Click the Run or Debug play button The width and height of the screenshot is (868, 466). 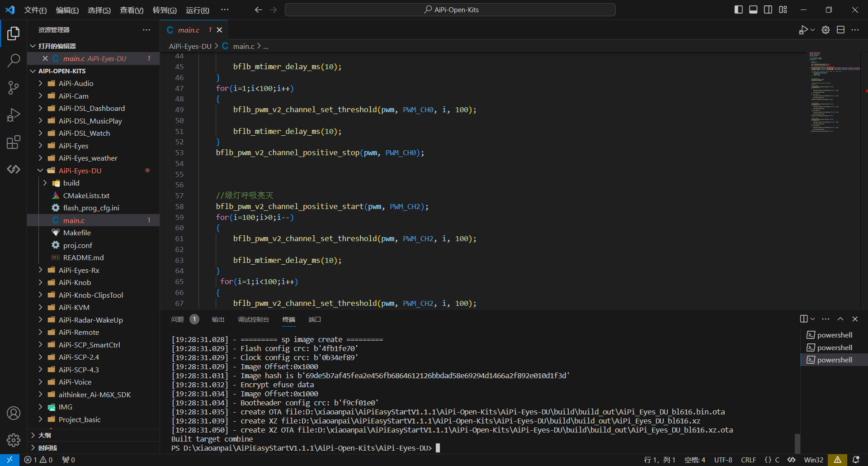click(803, 30)
